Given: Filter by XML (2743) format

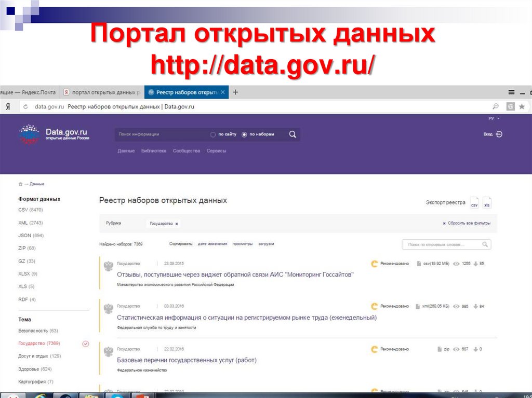Looking at the screenshot, I should point(31,223).
